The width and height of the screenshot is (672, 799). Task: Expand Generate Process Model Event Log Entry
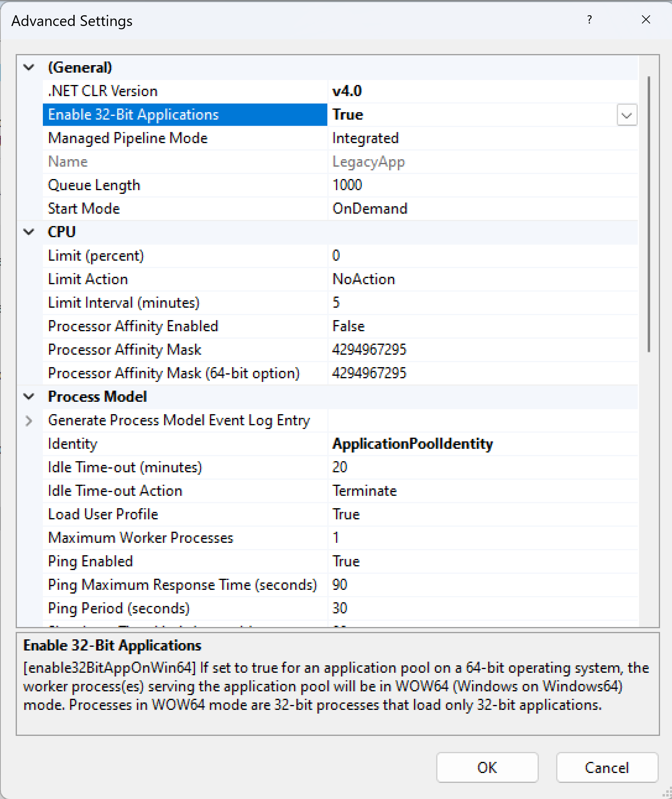(x=29, y=421)
